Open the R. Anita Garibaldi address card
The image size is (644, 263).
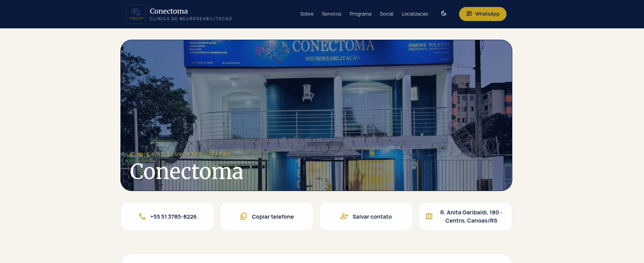(x=465, y=216)
